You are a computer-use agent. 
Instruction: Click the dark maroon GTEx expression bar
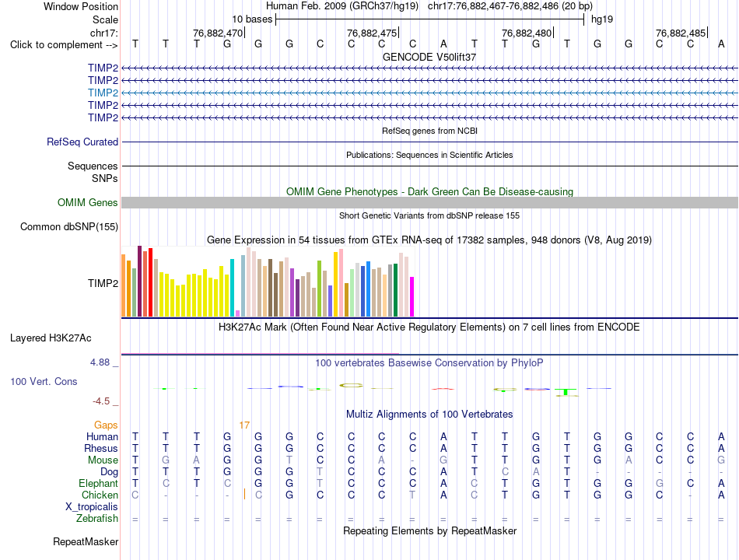[x=139, y=281]
